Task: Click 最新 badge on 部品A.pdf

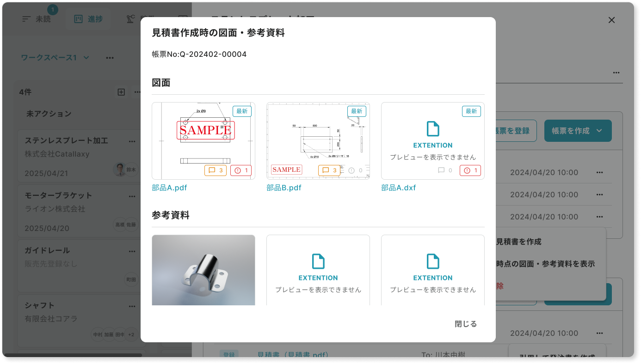Action: point(242,111)
